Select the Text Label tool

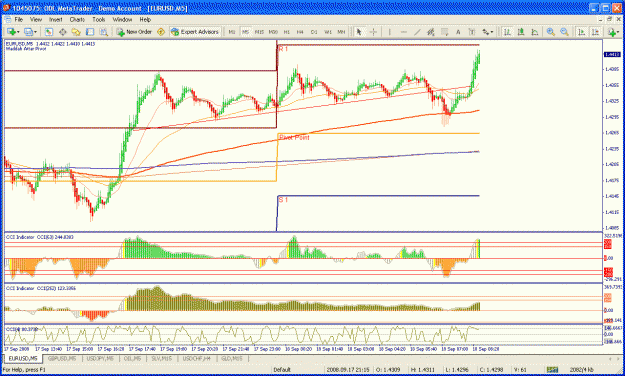tap(472, 32)
